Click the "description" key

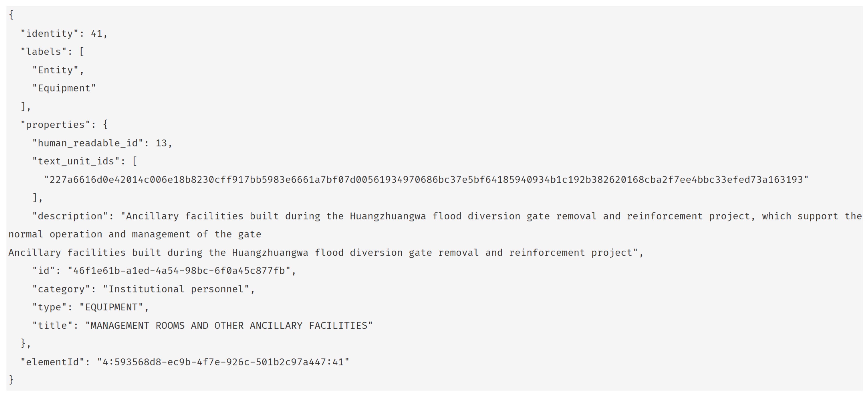(x=70, y=216)
